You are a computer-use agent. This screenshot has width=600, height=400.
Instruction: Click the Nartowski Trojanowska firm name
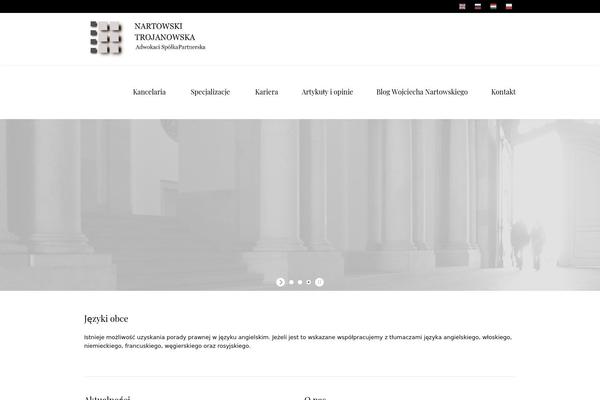165,31
